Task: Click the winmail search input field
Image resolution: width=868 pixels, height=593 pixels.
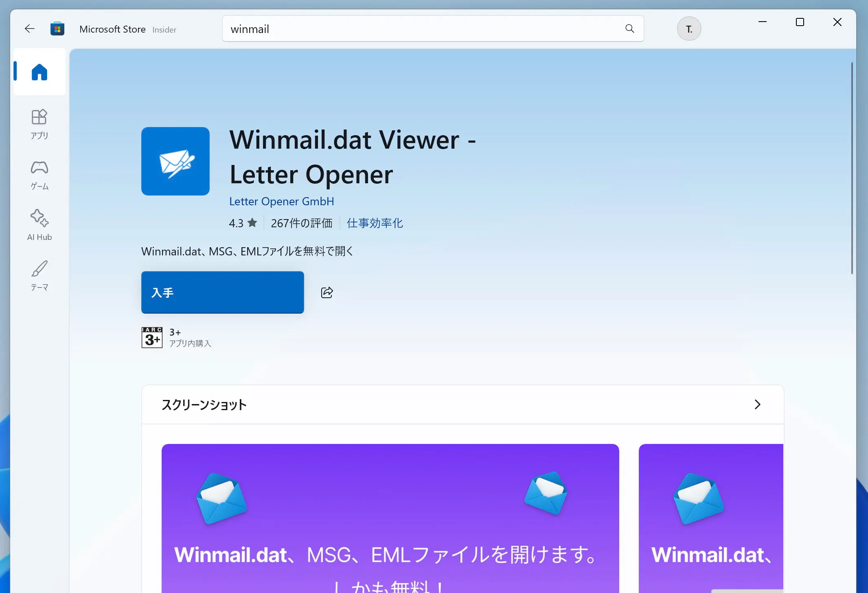Action: [x=407, y=29]
